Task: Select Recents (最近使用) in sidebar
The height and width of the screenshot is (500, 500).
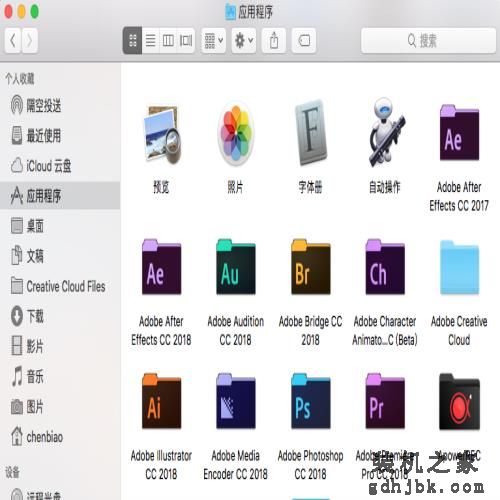Action: (60, 135)
